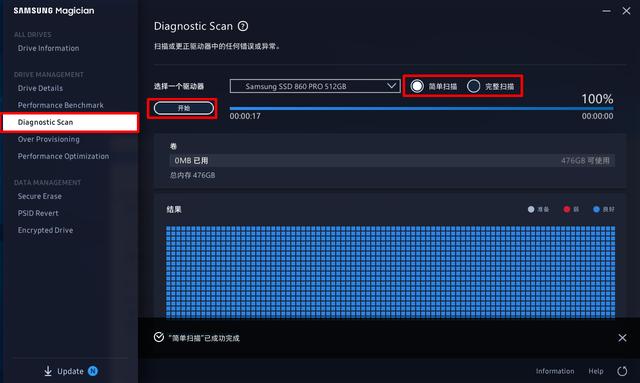Image resolution: width=640 pixels, height=383 pixels.
Task: Close the Samsung Magician window
Action: point(626,11)
